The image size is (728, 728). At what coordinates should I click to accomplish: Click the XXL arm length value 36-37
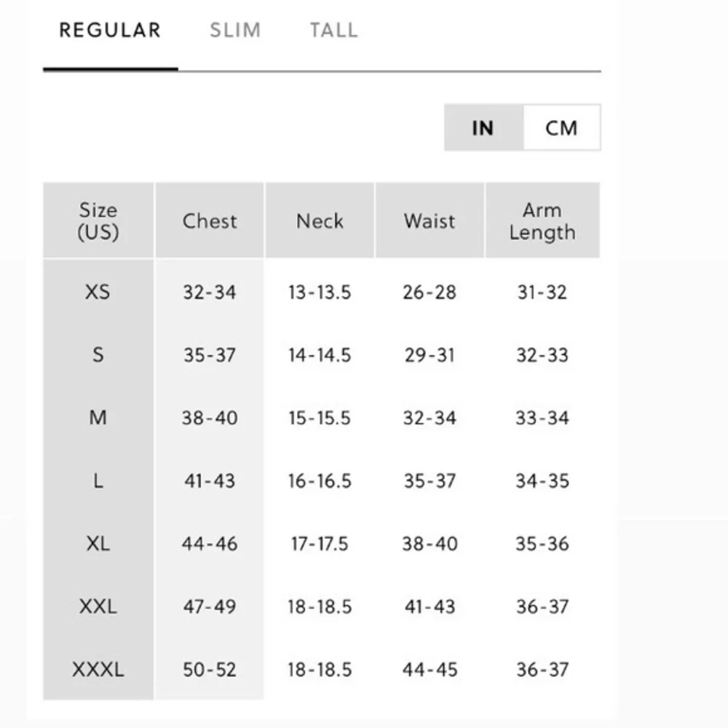pyautogui.click(x=542, y=606)
